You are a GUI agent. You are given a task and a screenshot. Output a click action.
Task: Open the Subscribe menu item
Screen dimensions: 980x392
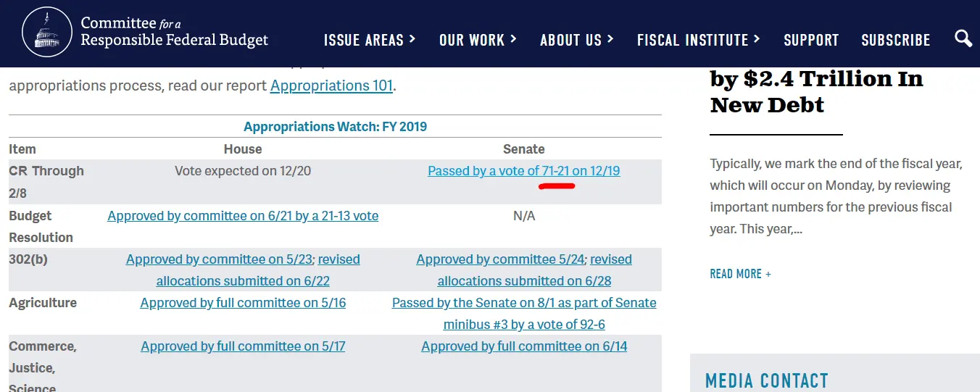895,40
